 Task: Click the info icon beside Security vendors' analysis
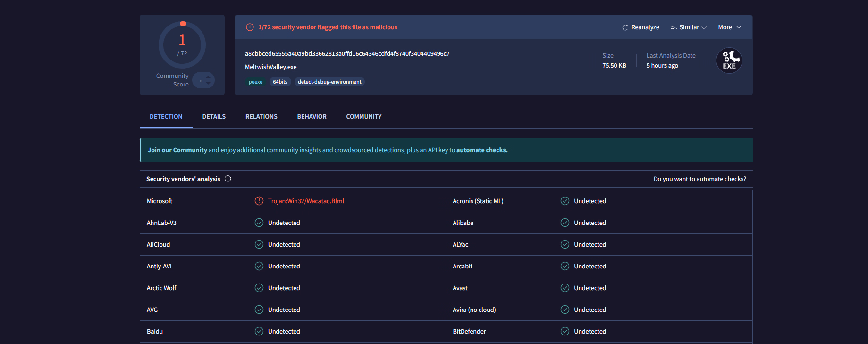228,179
